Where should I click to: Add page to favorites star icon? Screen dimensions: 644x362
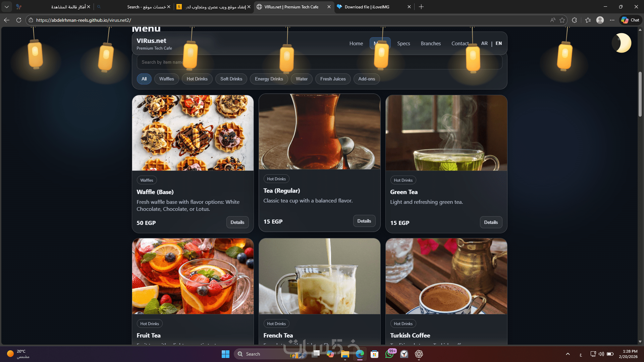562,20
